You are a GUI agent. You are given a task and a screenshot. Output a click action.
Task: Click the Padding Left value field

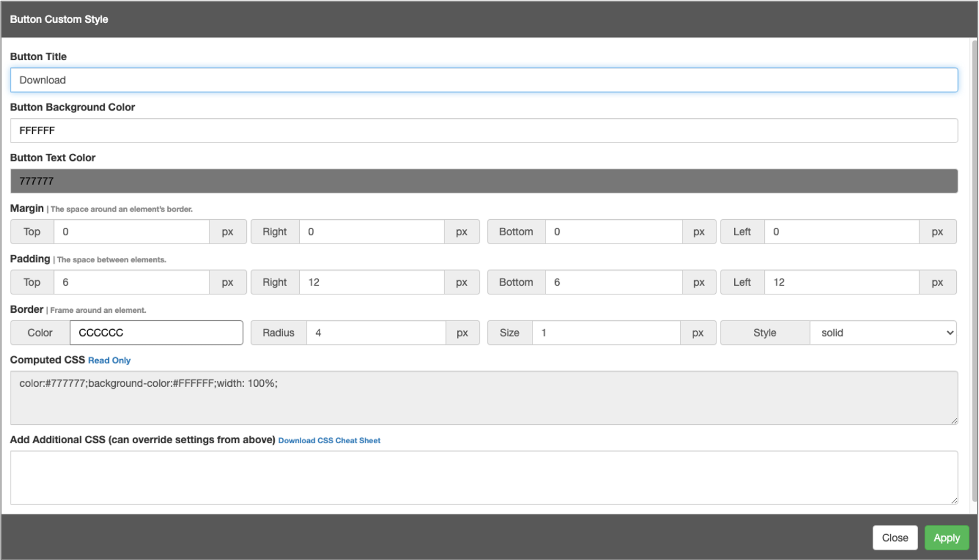pos(841,282)
